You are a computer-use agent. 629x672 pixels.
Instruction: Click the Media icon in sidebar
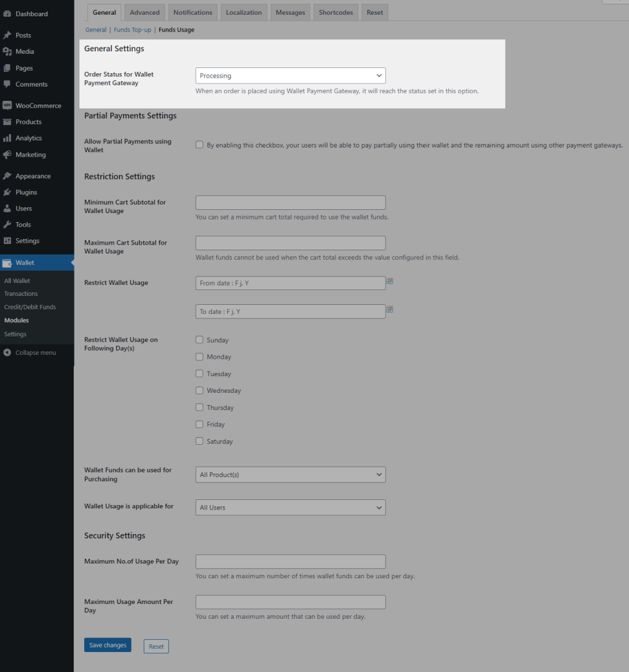(7, 51)
